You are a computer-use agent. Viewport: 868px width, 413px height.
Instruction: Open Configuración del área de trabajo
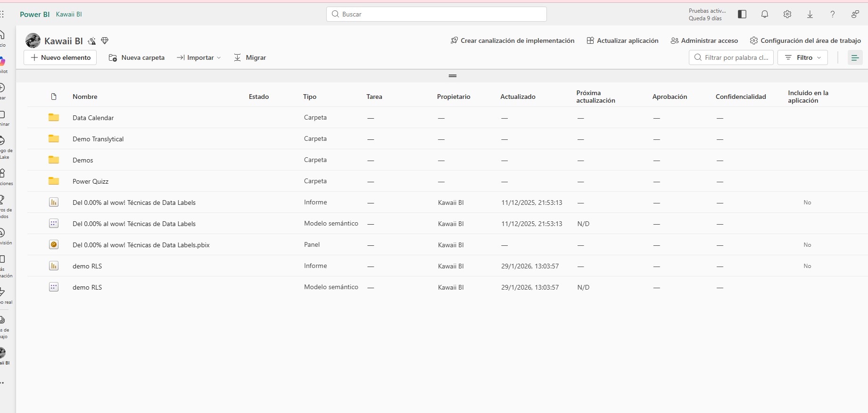[x=805, y=40]
